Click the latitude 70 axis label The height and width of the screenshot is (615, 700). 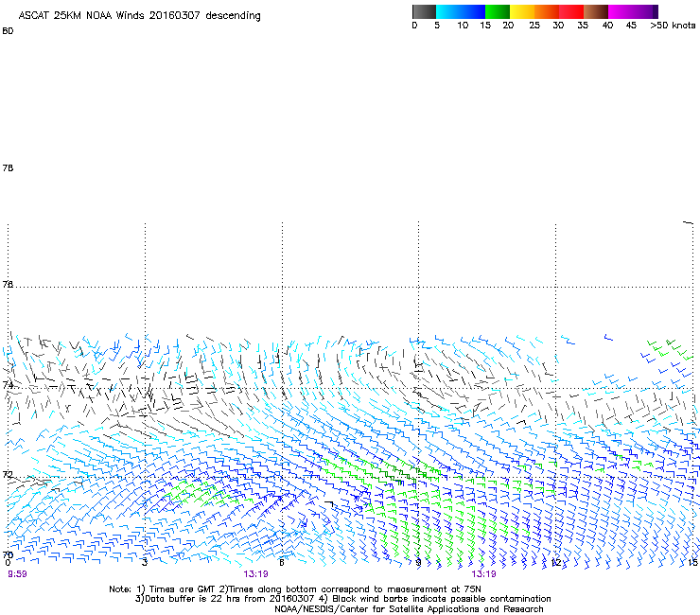(x=8, y=554)
